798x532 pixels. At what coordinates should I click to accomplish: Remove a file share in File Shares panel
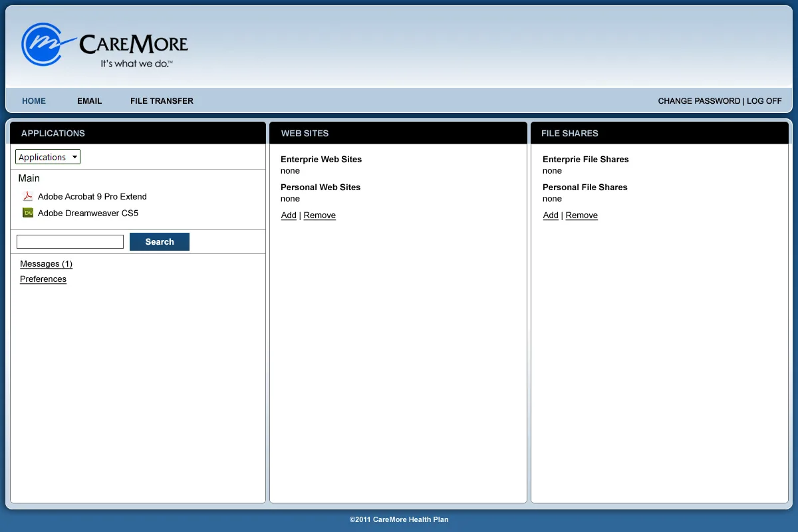(x=582, y=215)
